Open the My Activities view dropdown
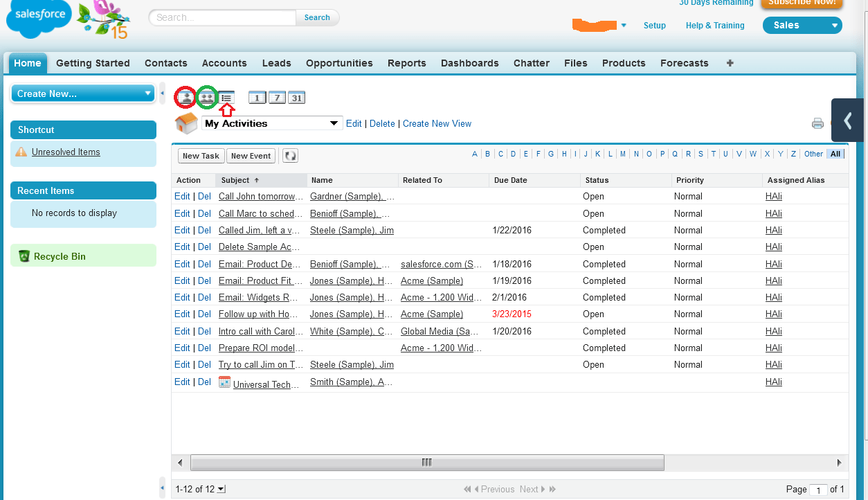868x500 pixels. coord(273,123)
